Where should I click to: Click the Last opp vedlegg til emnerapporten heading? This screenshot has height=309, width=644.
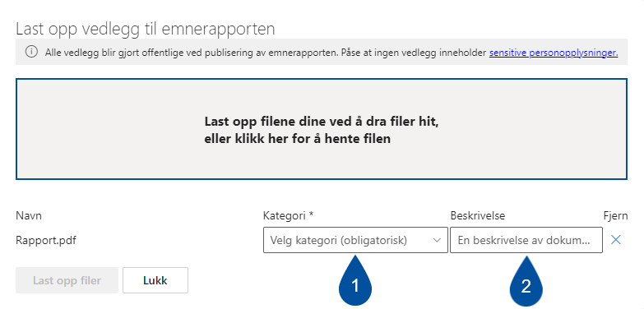coord(146,29)
